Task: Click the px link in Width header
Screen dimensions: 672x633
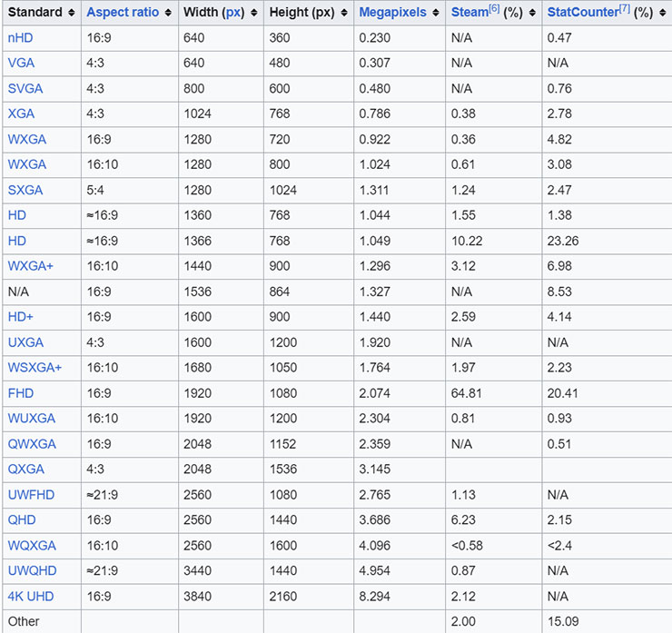Action: (x=234, y=13)
